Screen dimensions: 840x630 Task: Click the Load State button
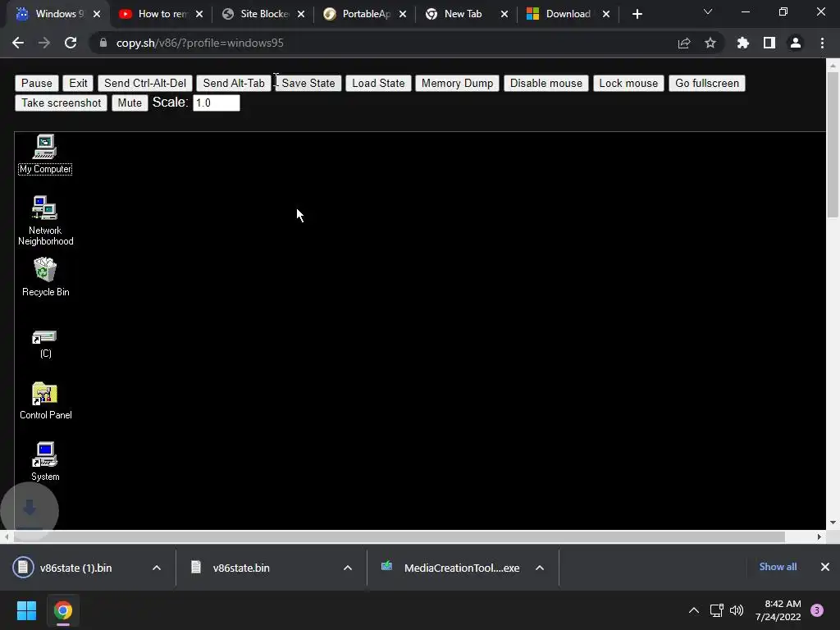[378, 83]
